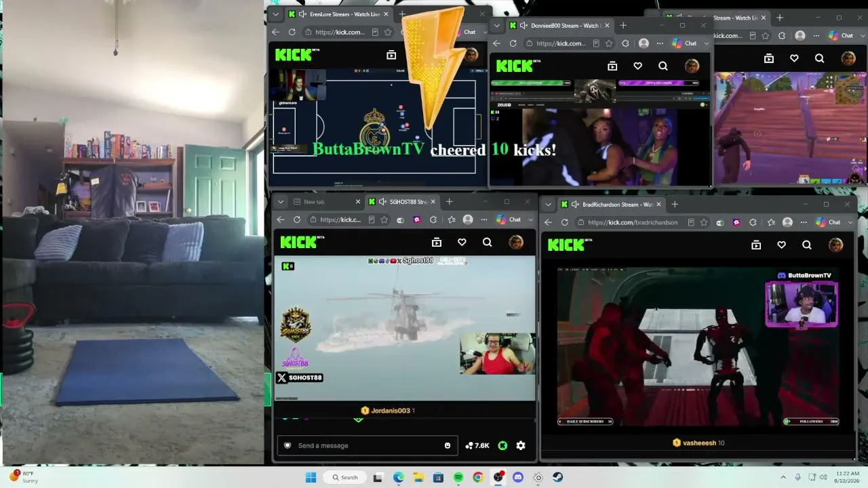
Task: Open search in BradRichardson Kick window
Action: coord(806,245)
